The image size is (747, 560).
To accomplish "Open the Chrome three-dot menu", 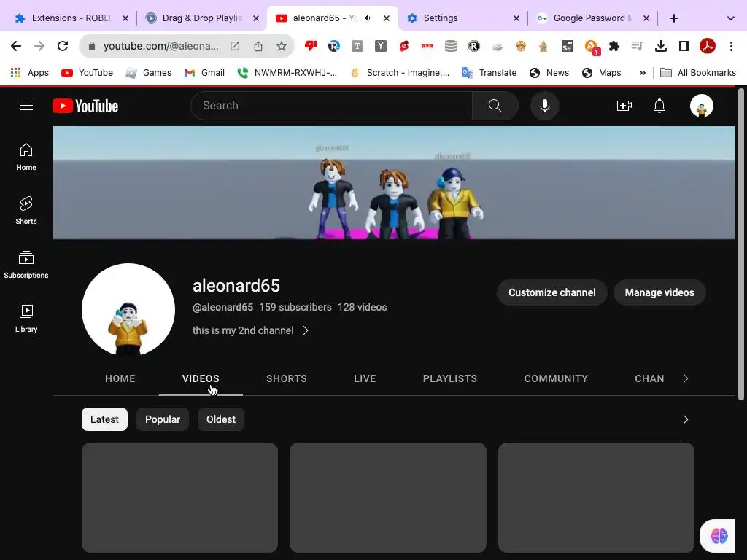I will click(x=731, y=46).
